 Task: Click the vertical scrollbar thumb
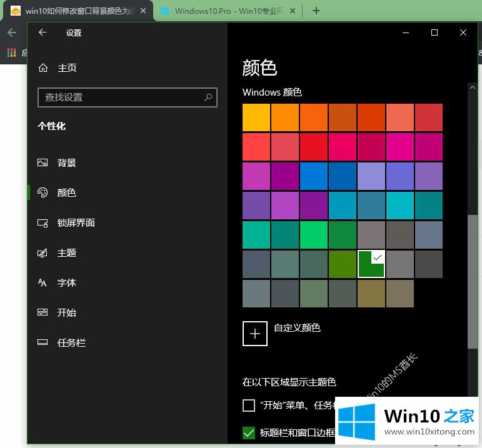tap(473, 281)
